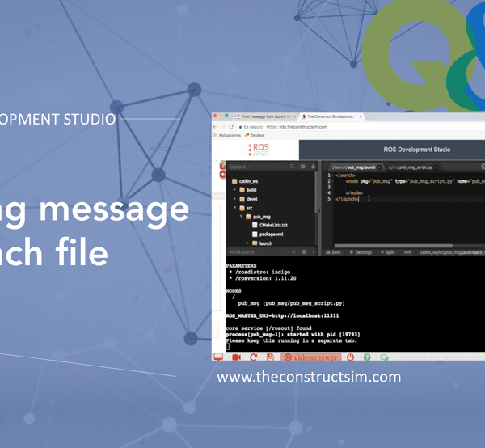
Task: Click the red icon below the edit icon
Action: coord(223,175)
